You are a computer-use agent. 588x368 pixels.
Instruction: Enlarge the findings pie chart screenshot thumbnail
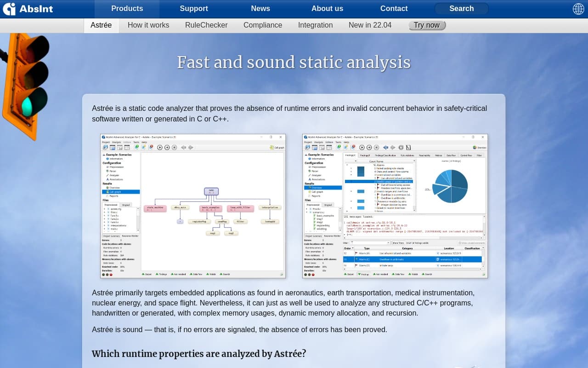coord(395,206)
